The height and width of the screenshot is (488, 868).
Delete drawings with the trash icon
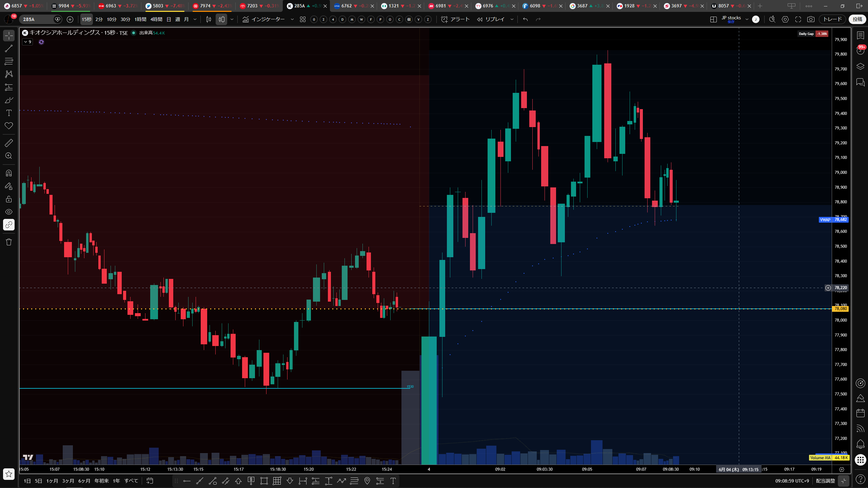pos(9,242)
